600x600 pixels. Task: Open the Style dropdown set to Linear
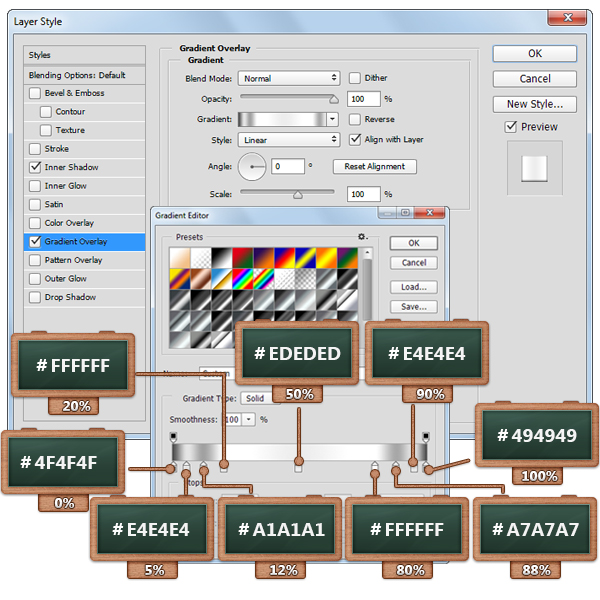click(x=290, y=140)
